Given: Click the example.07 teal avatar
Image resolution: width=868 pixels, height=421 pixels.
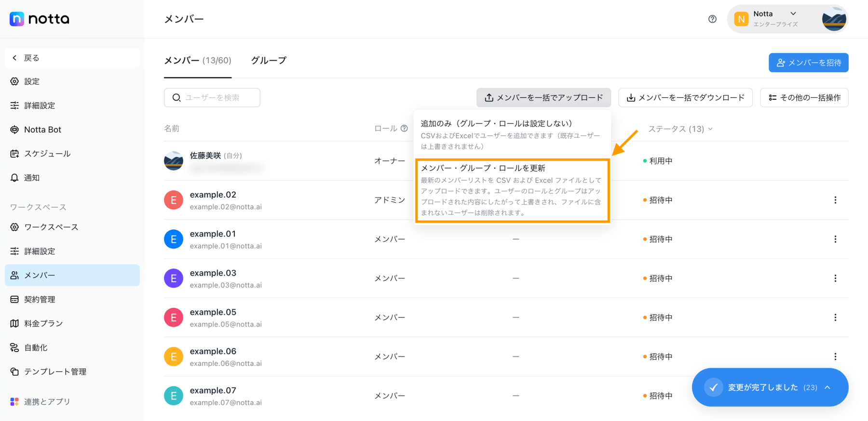Looking at the screenshot, I should tap(174, 395).
